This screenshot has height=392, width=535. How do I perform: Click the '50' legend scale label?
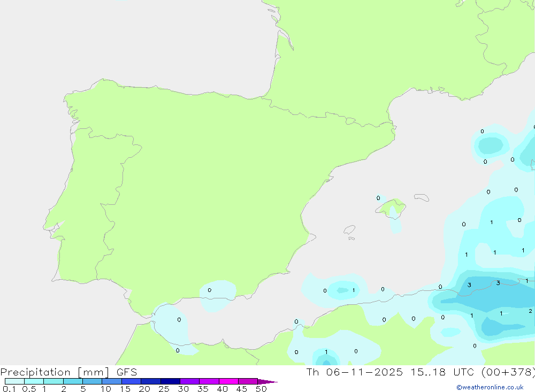click(261, 389)
